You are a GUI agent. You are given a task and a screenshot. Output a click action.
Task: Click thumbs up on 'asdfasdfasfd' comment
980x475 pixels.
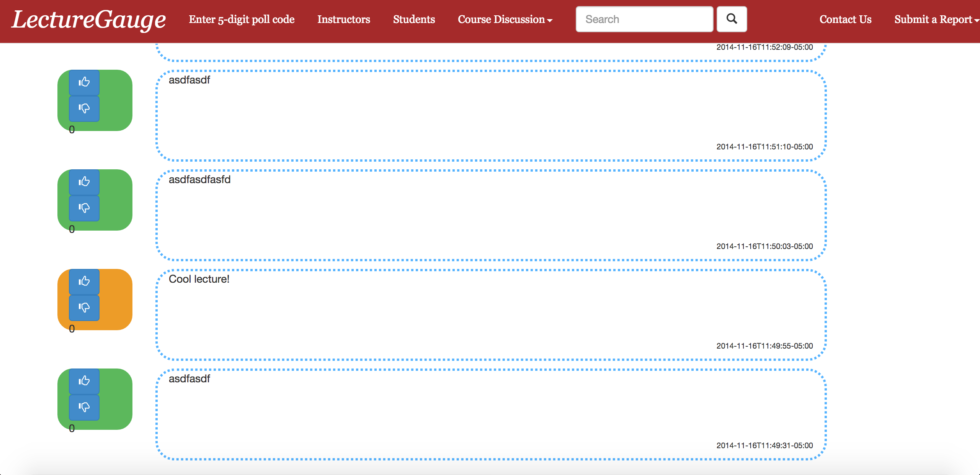[84, 182]
